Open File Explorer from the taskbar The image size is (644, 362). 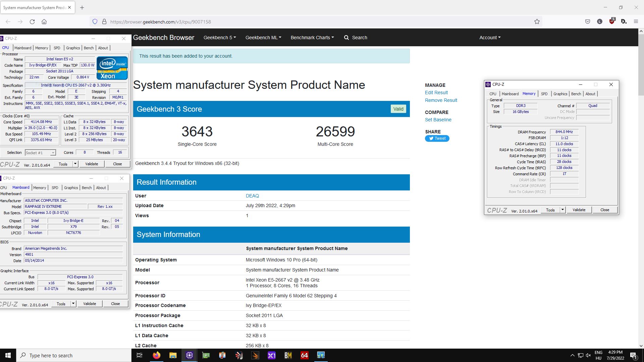coord(173,355)
